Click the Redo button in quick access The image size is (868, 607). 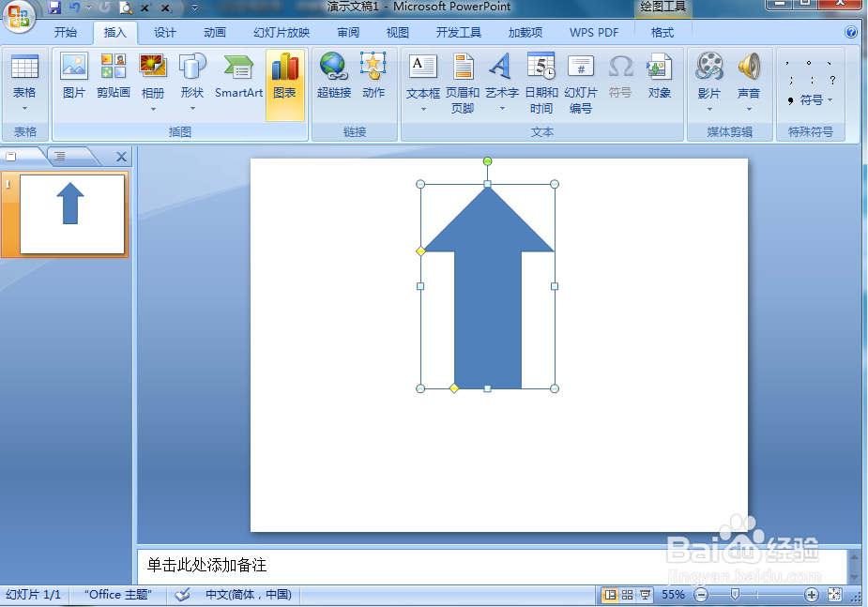click(x=104, y=8)
